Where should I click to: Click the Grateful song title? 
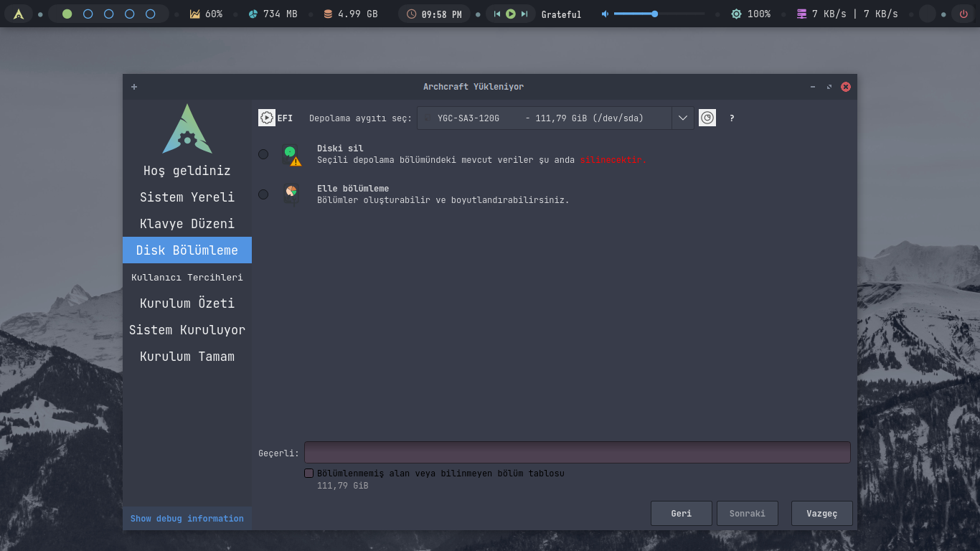(x=562, y=14)
